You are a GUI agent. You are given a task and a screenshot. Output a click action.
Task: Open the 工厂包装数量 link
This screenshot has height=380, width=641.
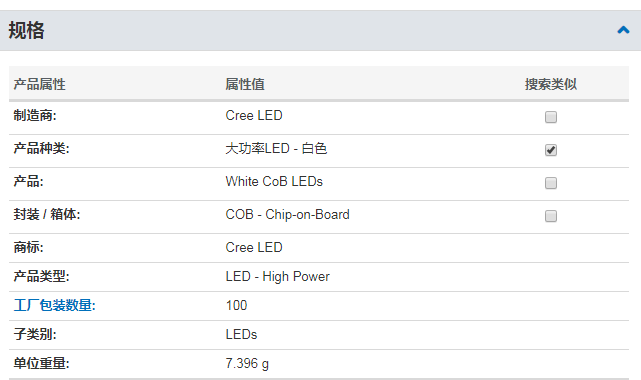[x=54, y=305]
